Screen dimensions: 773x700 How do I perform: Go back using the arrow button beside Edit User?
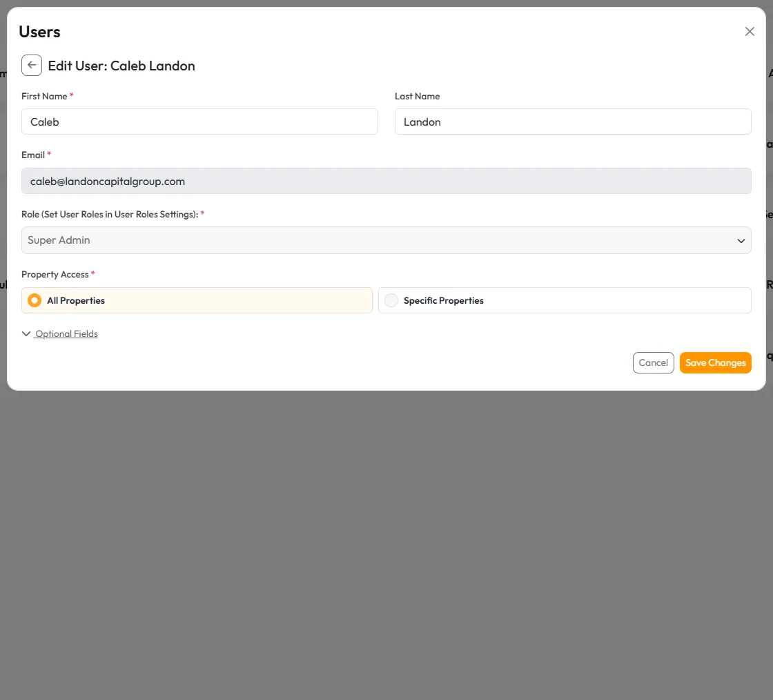click(32, 65)
